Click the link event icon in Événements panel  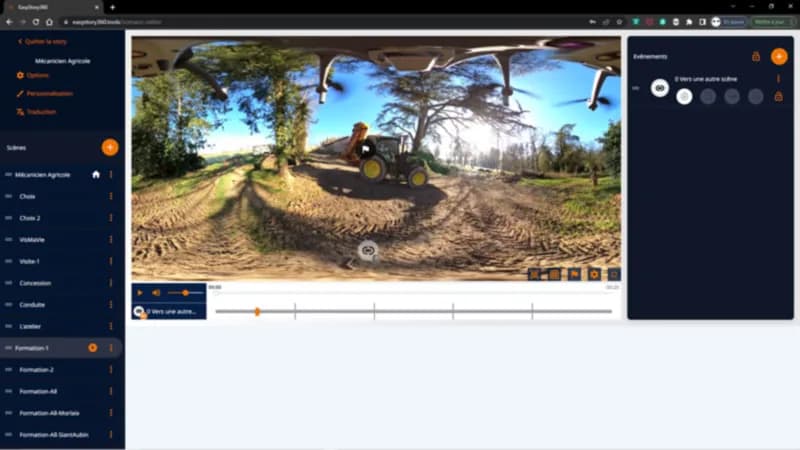click(x=659, y=88)
